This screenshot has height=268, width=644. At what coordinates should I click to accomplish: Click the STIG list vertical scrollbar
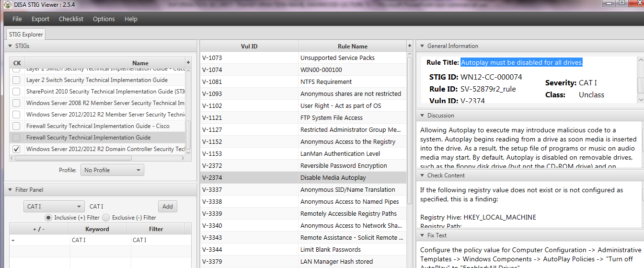pos(188,135)
